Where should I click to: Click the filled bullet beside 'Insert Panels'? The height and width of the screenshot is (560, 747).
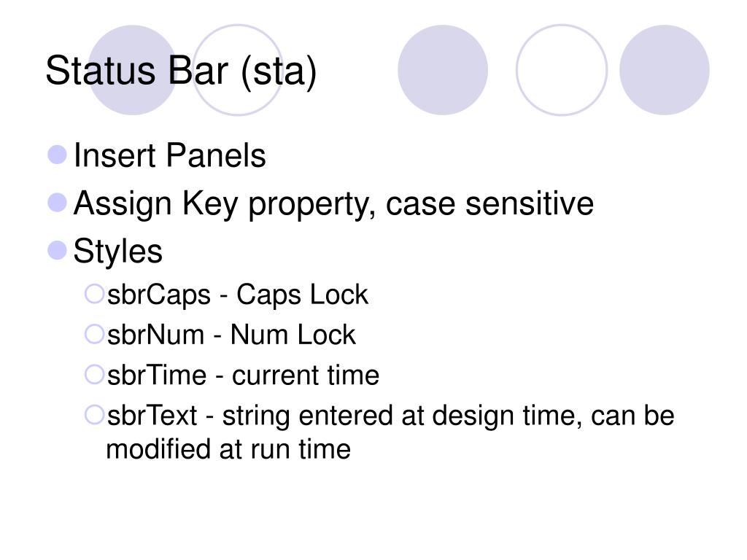pos(57,155)
